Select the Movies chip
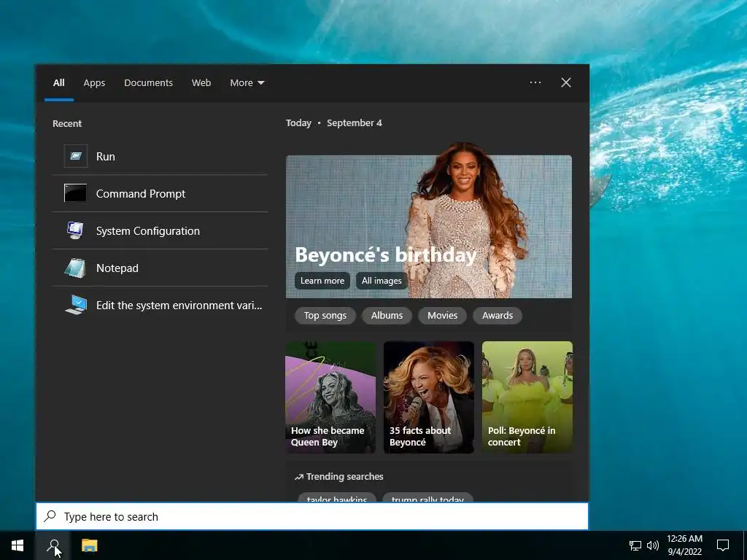 (x=442, y=315)
